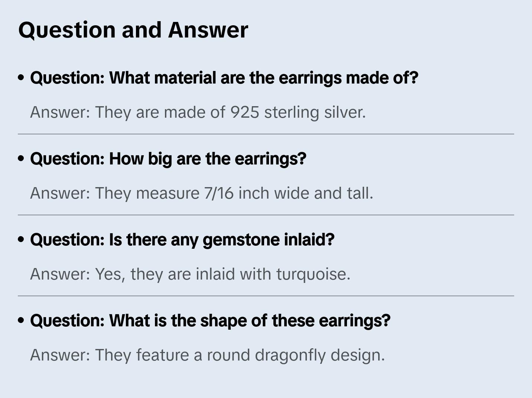Select the round dragonfly design answer line
Image resolution: width=532 pixels, height=398 pixels.
pos(207,355)
